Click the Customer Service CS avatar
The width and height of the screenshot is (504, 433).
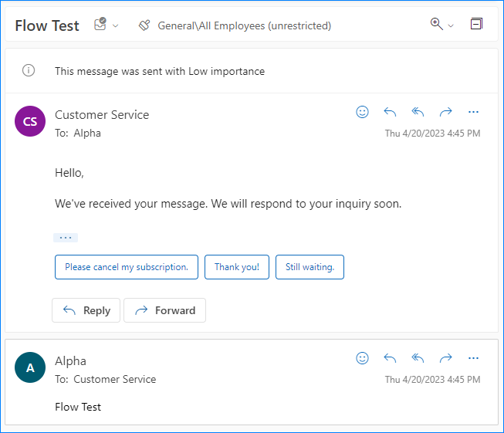pyautogui.click(x=30, y=121)
